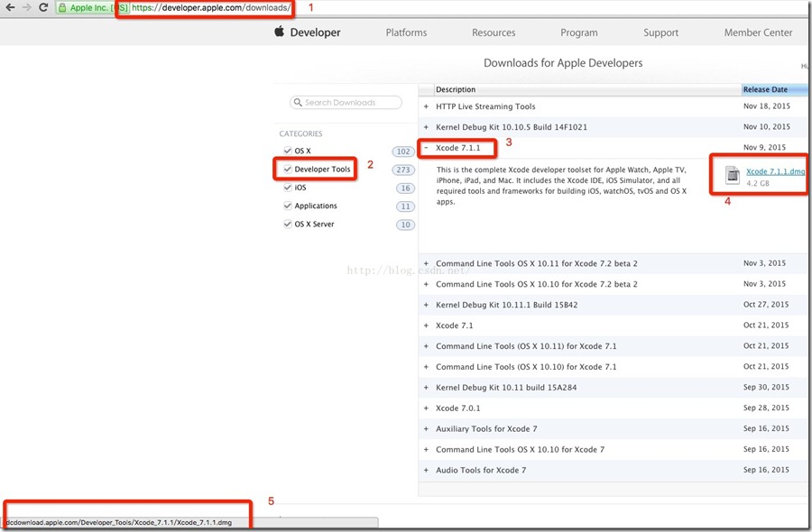Image resolution: width=812 pixels, height=532 pixels.
Task: Expand Auxiliary Tools for Xcode 7
Action: coord(426,429)
